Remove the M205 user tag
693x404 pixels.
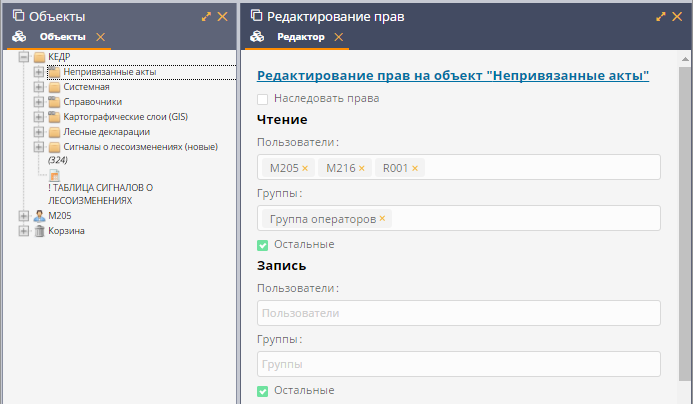pos(305,168)
